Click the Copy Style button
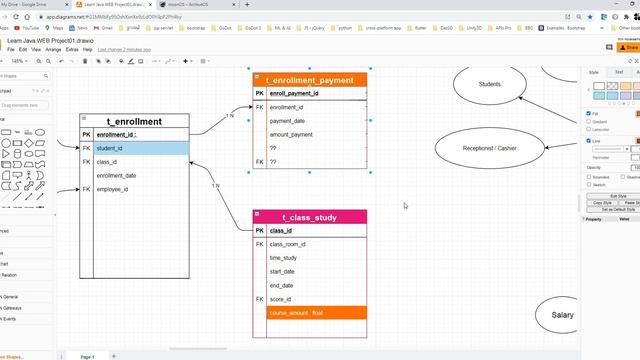 (x=602, y=203)
